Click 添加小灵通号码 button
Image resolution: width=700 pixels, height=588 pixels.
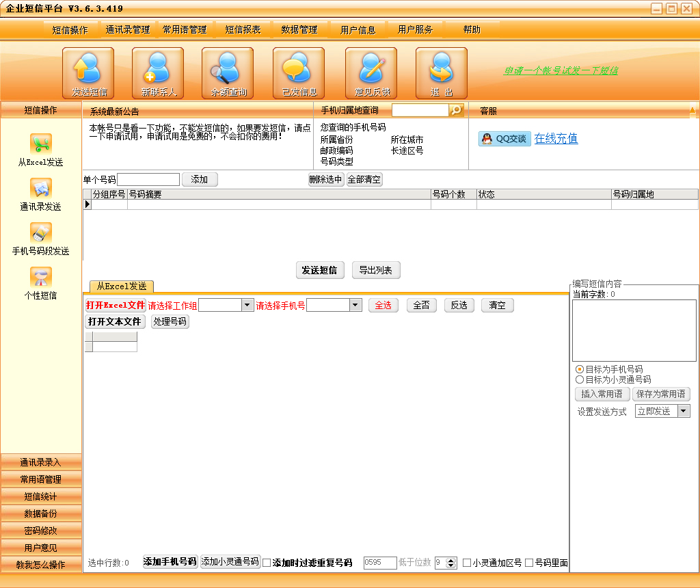point(230,561)
